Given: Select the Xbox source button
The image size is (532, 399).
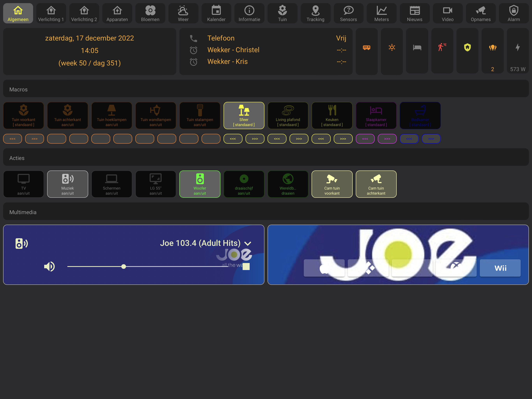Looking at the screenshot, I should 456,268.
